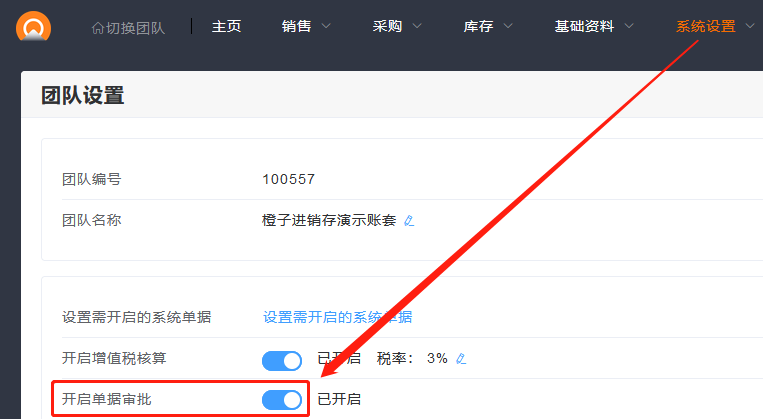Click the edit pencil next to team name
The height and width of the screenshot is (419, 763).
[408, 220]
